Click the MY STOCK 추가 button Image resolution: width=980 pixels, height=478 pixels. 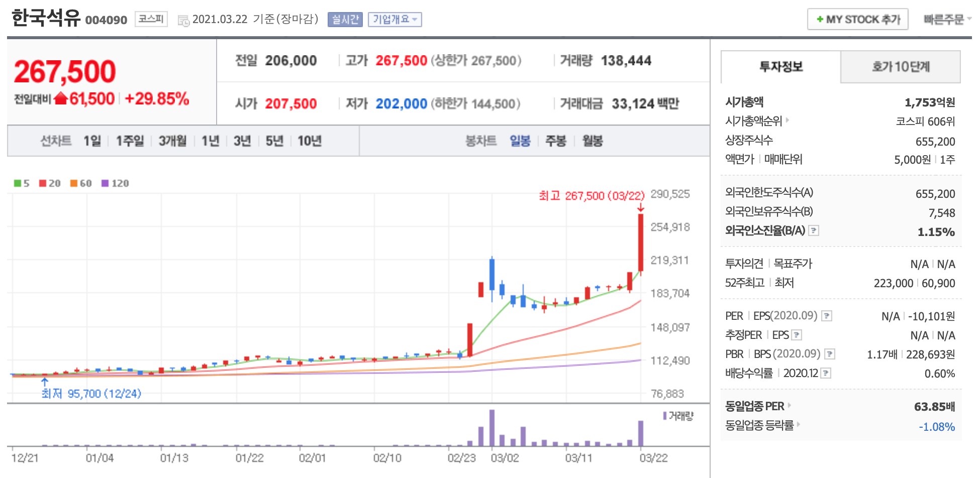click(x=858, y=20)
